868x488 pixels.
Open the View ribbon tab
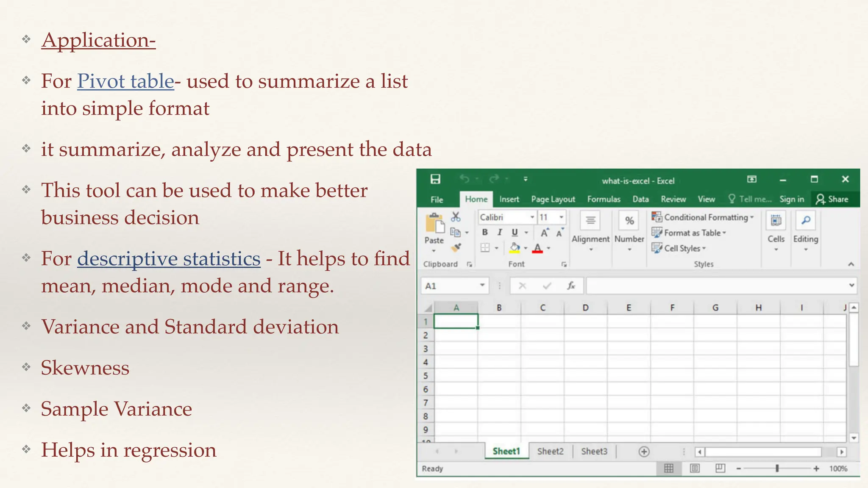point(707,199)
